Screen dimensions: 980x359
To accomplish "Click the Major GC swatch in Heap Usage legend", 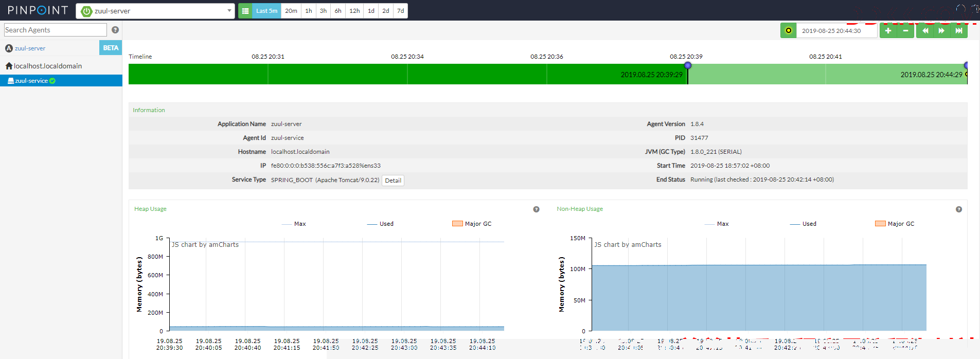I will tap(457, 224).
